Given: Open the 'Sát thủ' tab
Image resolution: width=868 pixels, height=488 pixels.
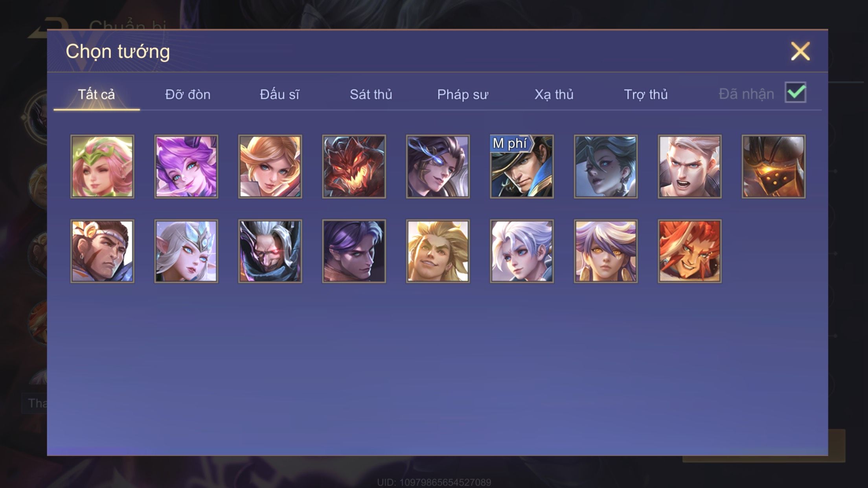Looking at the screenshot, I should click(x=371, y=95).
